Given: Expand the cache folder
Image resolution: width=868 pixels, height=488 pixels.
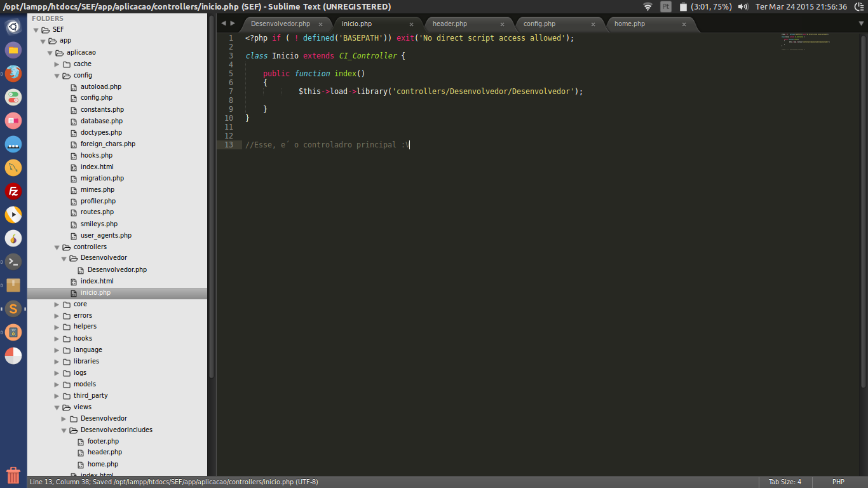Looking at the screenshot, I should click(57, 64).
